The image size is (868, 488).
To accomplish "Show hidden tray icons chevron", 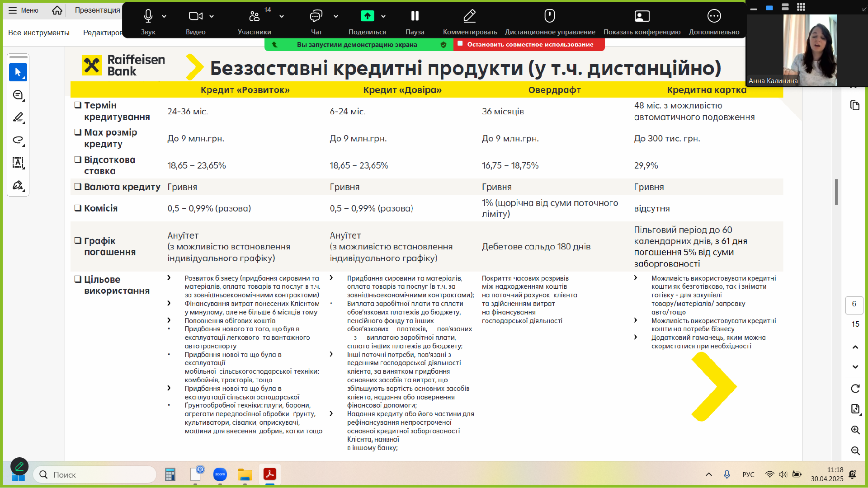I will point(709,474).
